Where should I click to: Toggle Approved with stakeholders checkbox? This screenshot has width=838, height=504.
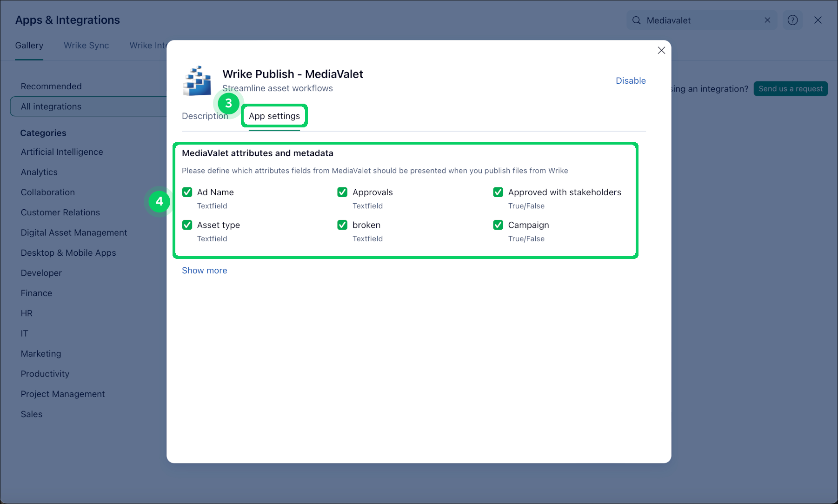click(x=498, y=192)
